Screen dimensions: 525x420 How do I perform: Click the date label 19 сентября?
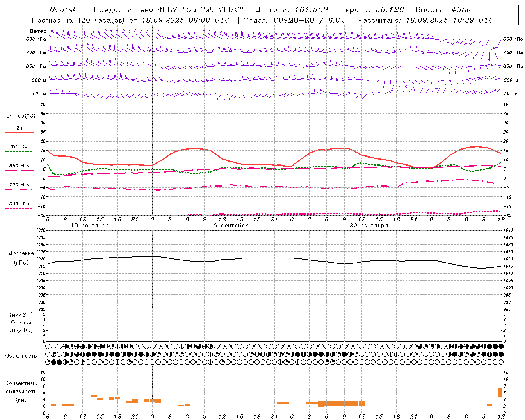point(229,226)
